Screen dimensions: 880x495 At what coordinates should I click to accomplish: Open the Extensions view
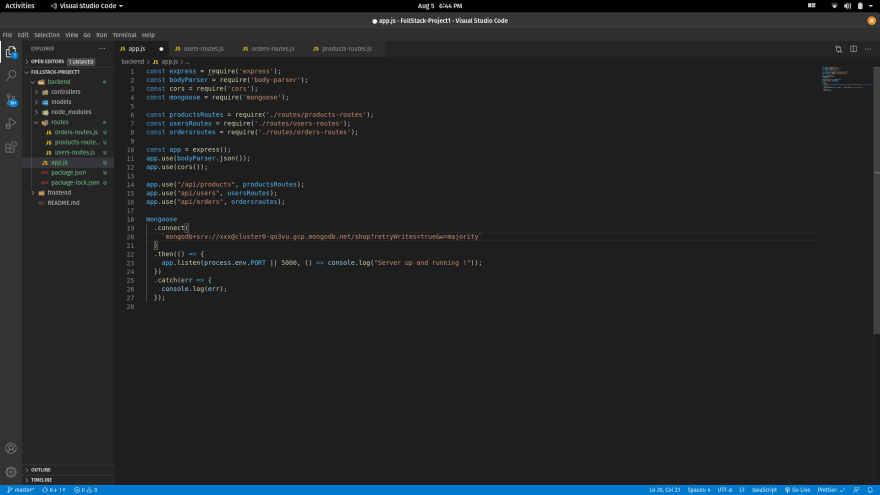coord(11,148)
